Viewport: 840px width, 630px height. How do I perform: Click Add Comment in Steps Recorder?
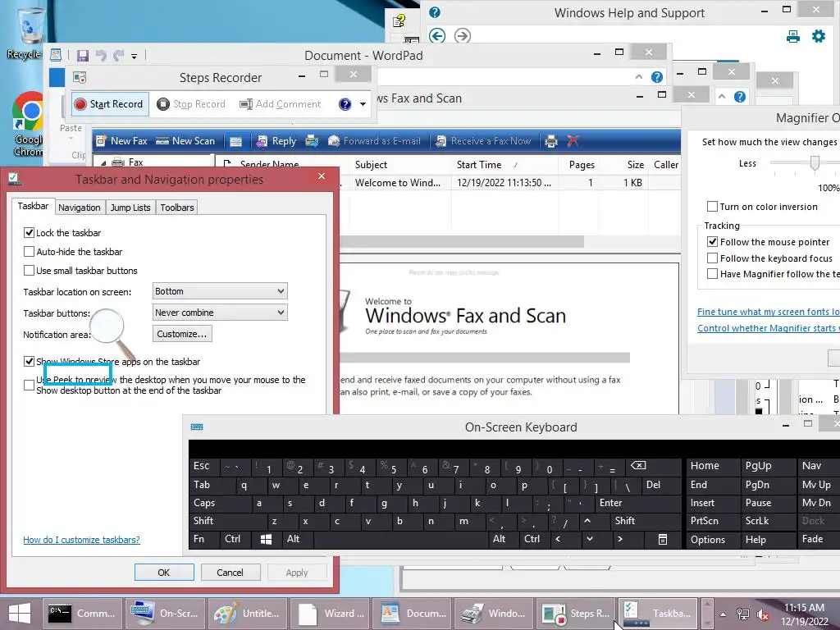(281, 104)
